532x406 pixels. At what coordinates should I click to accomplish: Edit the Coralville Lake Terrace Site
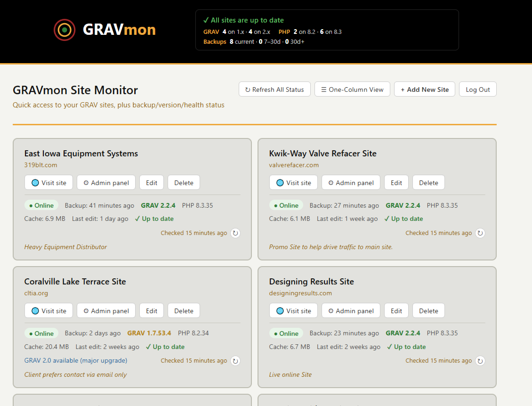152,310
